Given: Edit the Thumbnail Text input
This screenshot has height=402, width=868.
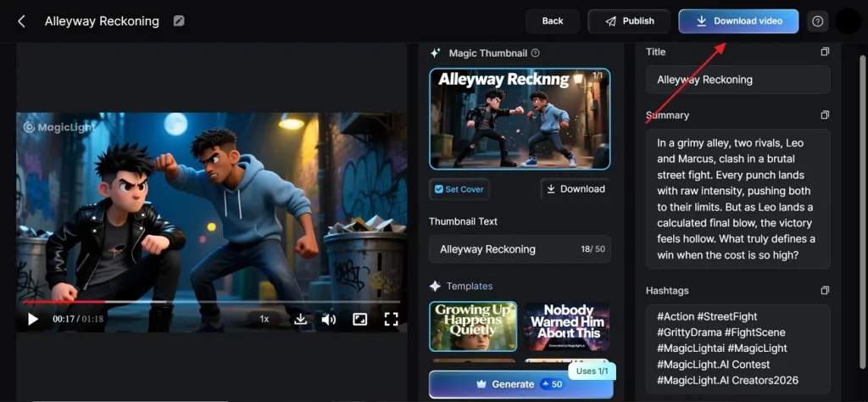Looking at the screenshot, I should [x=520, y=249].
